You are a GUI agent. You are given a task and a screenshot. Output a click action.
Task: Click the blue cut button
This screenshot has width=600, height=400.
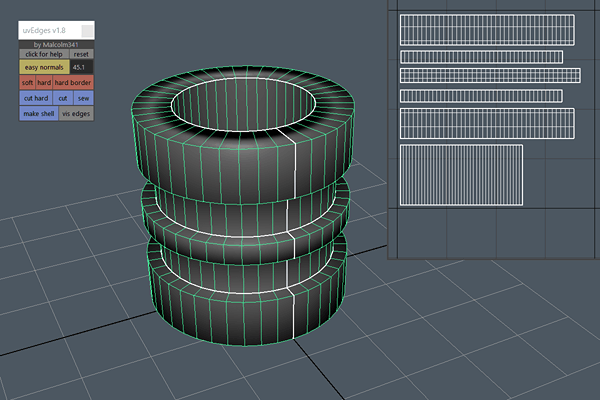63,99
